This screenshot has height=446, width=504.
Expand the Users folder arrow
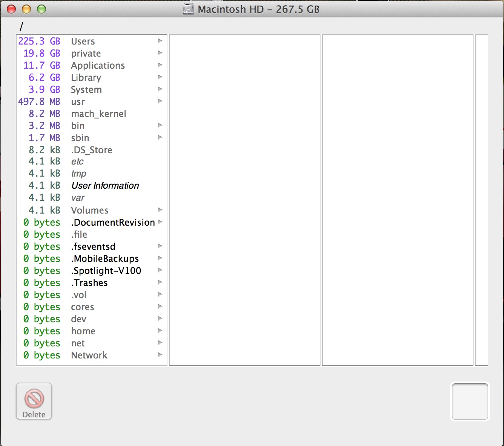(160, 41)
